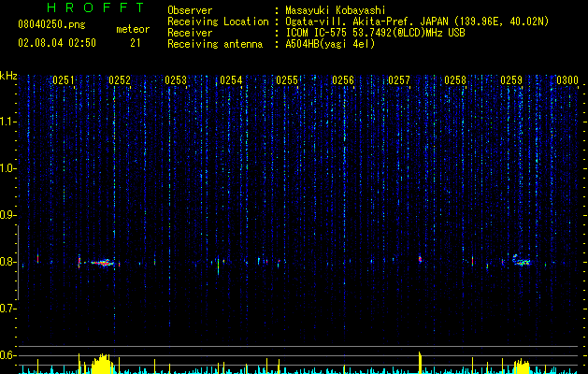The height and width of the screenshot is (374, 588).
Task: Click the A504HB(yagi 4el) antenna text
Action: coord(330,44)
